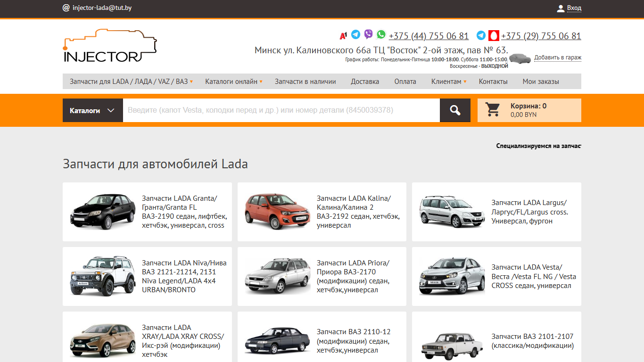The width and height of the screenshot is (644, 362).
Task: Click the covered car garage icon
Action: (520, 58)
